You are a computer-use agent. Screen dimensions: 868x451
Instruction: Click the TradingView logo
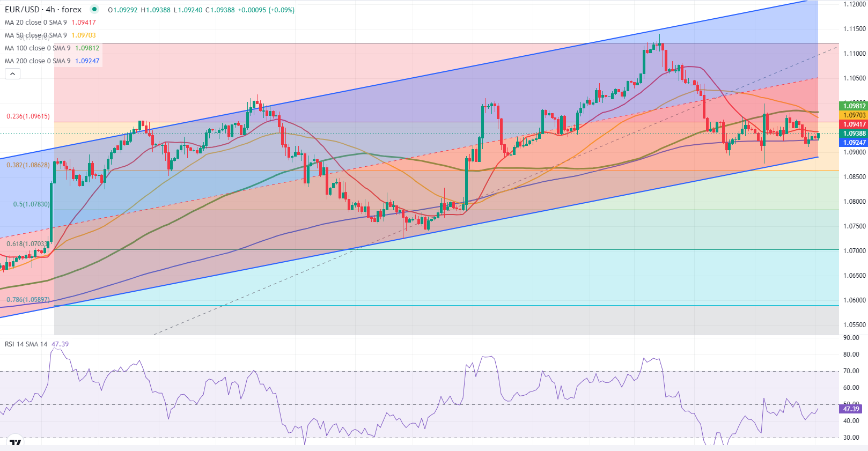coord(16,442)
